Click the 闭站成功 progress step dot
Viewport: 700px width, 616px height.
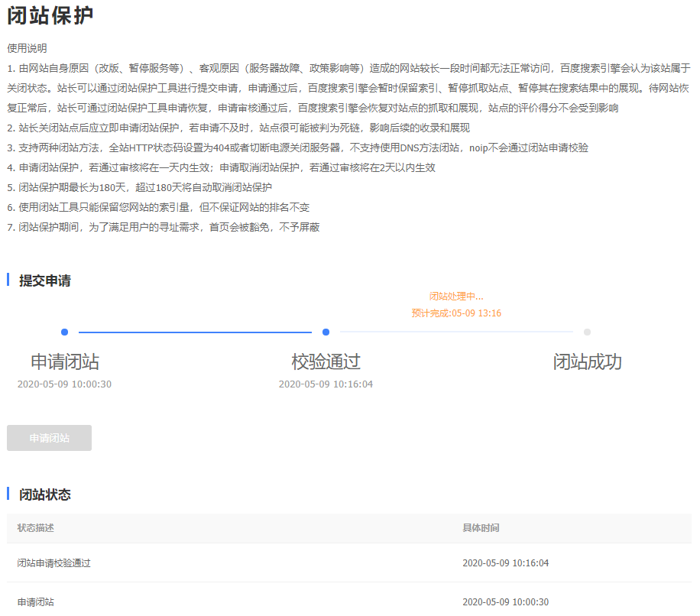tap(587, 332)
